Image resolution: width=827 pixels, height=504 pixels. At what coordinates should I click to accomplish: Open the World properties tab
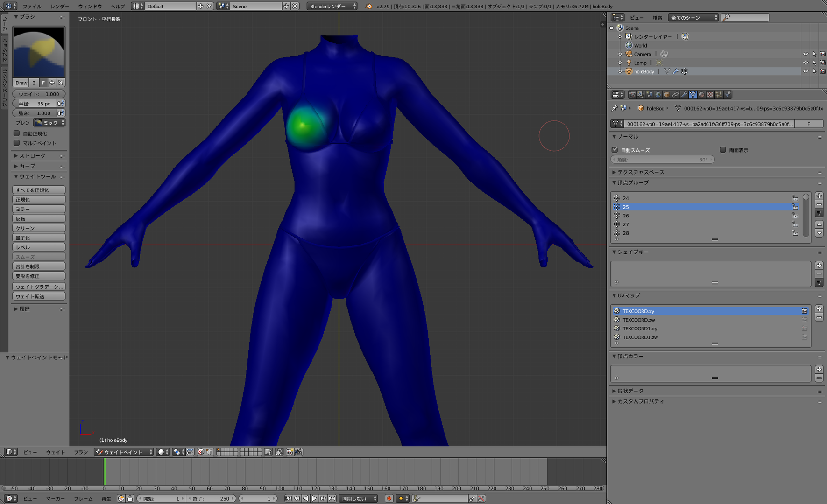click(x=658, y=95)
